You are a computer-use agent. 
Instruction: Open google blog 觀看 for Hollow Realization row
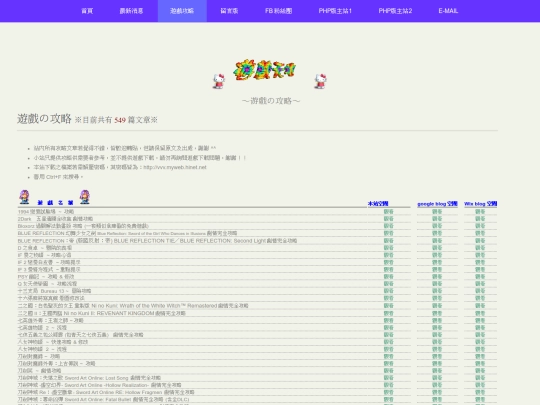pos(437,385)
